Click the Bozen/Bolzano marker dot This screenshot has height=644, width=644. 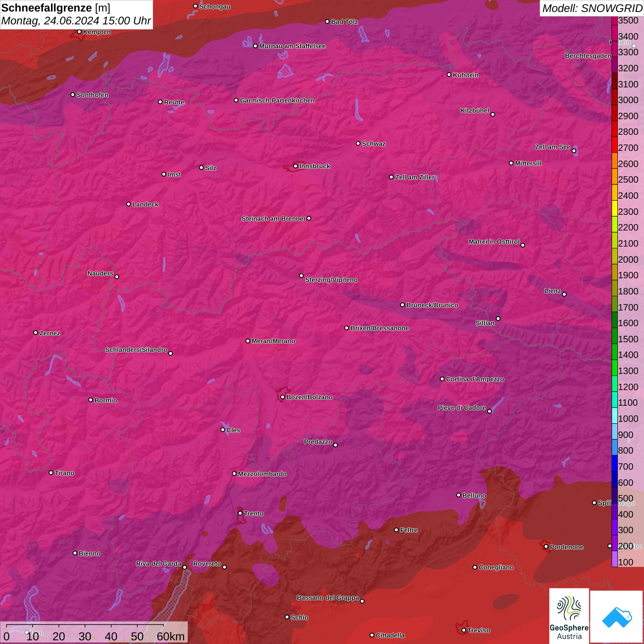[283, 397]
